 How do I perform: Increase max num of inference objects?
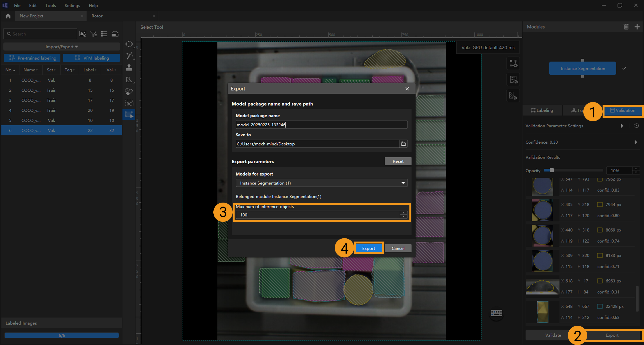[x=403, y=213]
